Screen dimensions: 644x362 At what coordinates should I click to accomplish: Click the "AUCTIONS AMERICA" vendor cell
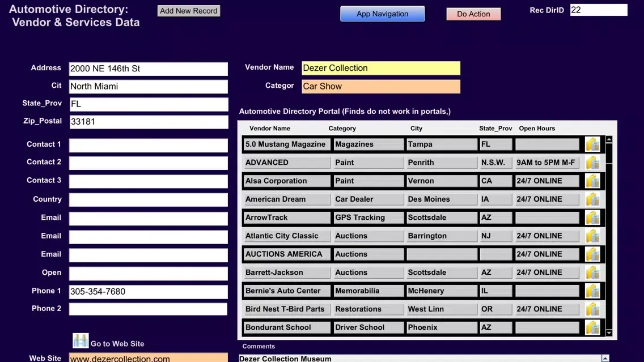(x=287, y=254)
